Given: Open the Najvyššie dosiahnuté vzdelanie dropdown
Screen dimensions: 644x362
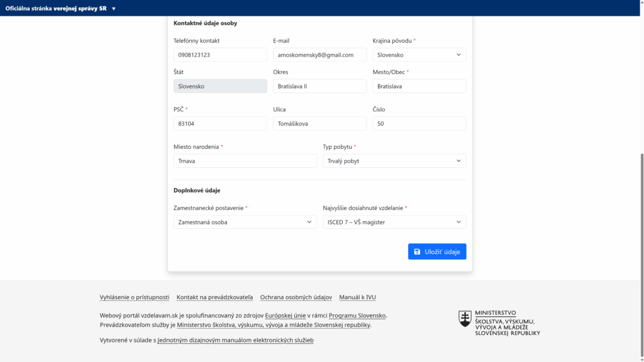Looking at the screenshot, I should click(x=394, y=222).
